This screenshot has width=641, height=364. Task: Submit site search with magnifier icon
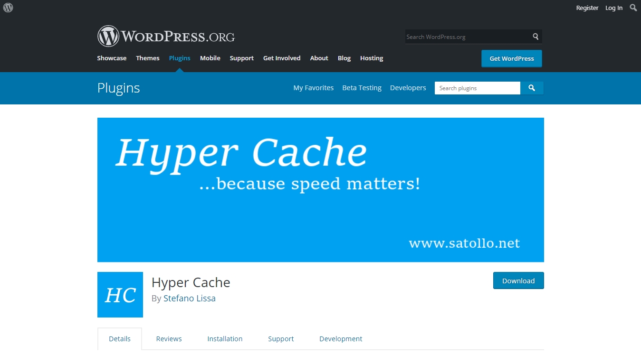tap(536, 37)
